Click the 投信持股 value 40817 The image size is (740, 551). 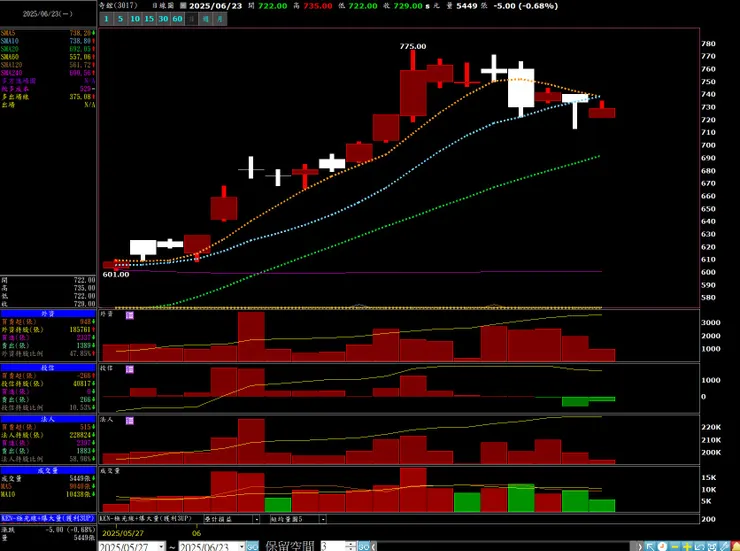(82, 384)
